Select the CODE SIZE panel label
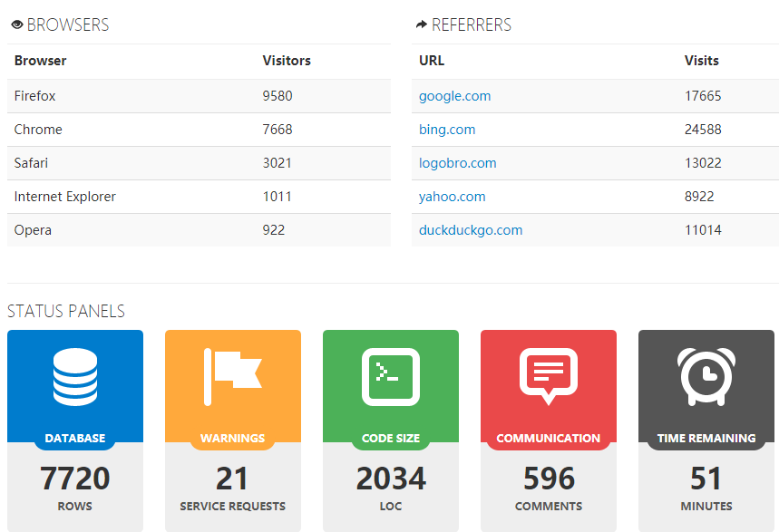The width and height of the screenshot is (779, 532). click(391, 438)
